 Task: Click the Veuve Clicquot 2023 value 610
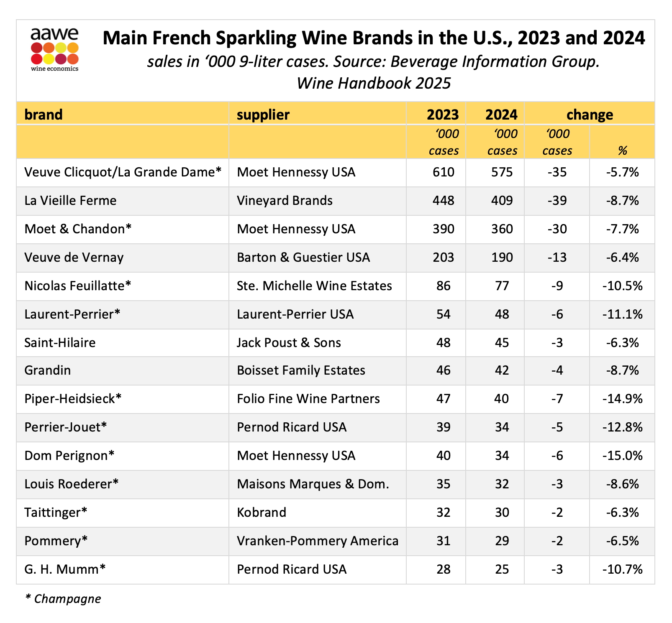pos(444,172)
